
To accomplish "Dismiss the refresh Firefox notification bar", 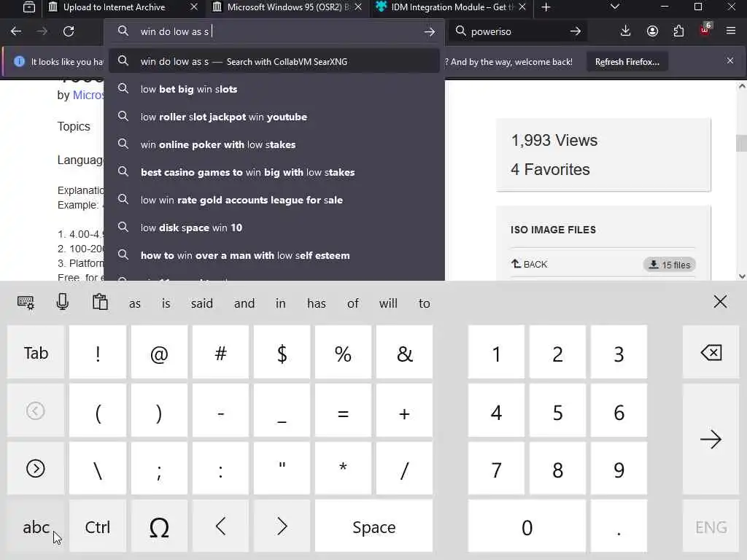I will coord(729,61).
